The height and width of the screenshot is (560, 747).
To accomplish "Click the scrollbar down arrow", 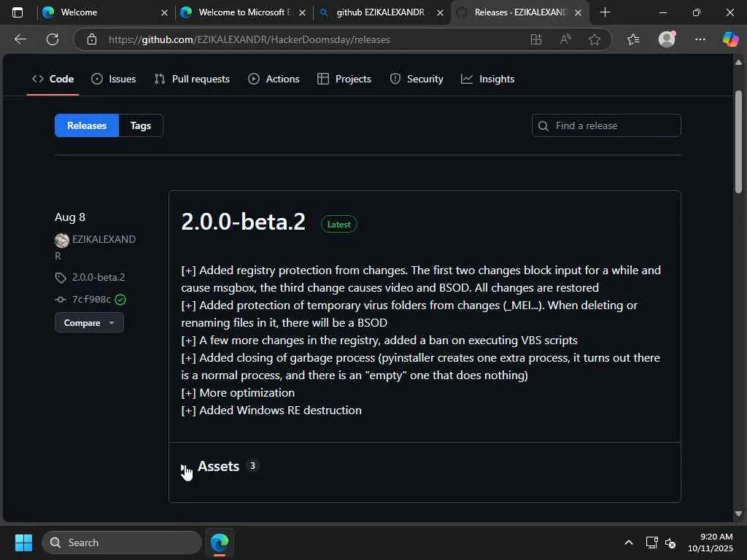I will (x=738, y=513).
